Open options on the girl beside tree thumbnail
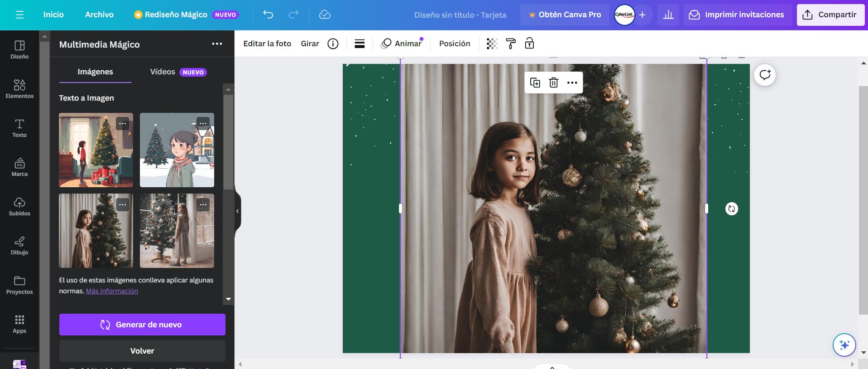868x369 pixels. pos(122,204)
